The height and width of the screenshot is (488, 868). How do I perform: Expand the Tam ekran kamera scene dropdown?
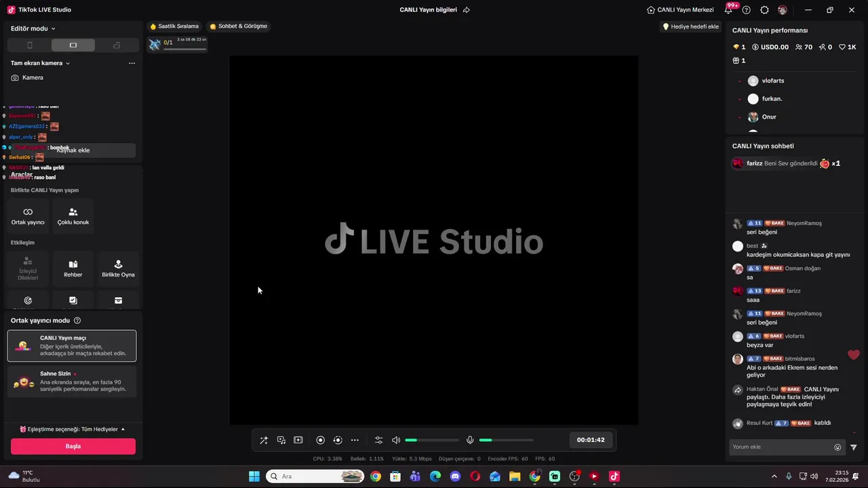click(x=41, y=63)
